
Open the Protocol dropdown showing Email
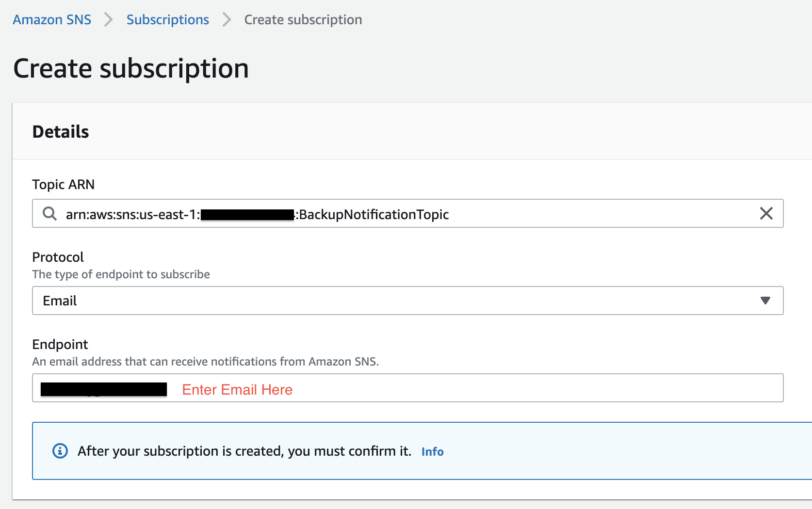[x=407, y=301]
